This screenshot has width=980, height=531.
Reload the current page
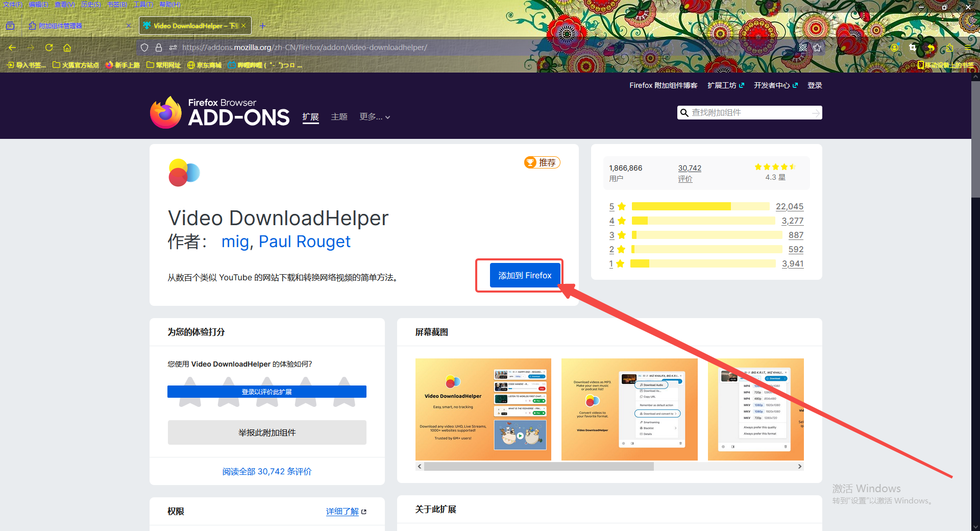click(49, 47)
